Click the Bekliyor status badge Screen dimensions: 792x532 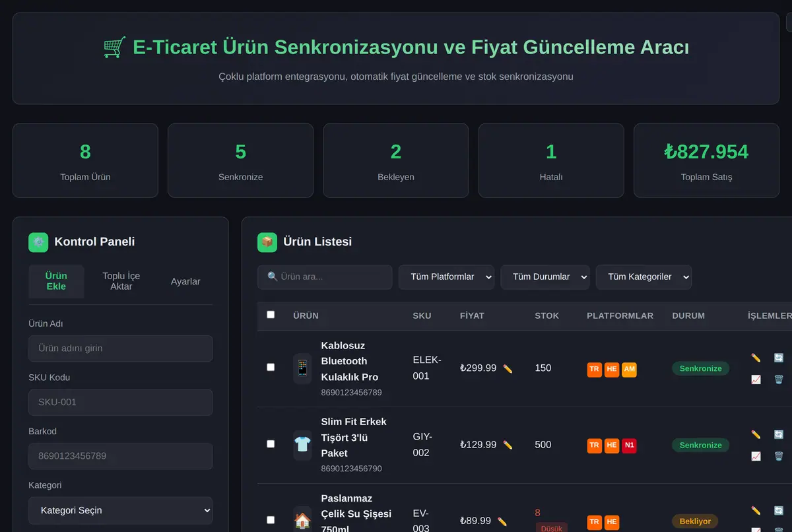pos(695,521)
